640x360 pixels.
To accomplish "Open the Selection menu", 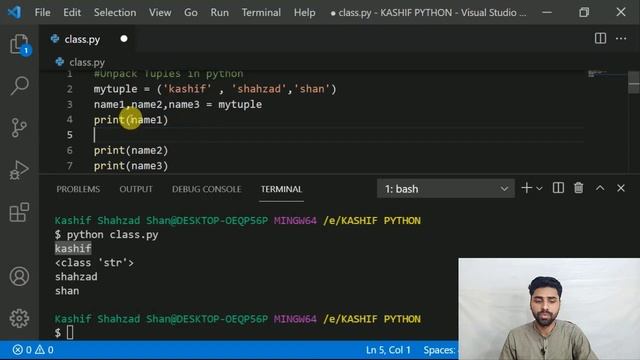I will click(115, 13).
